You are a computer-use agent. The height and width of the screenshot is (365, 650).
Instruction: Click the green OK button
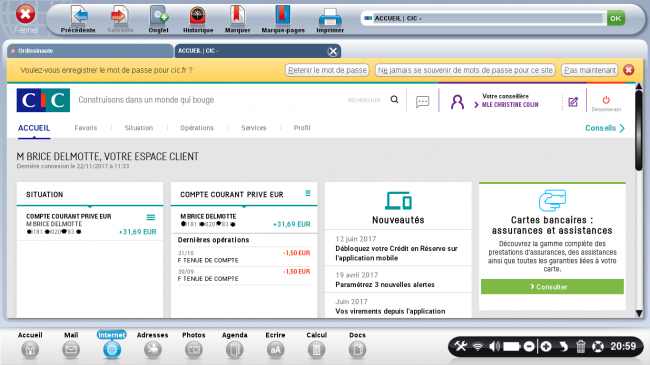616,18
